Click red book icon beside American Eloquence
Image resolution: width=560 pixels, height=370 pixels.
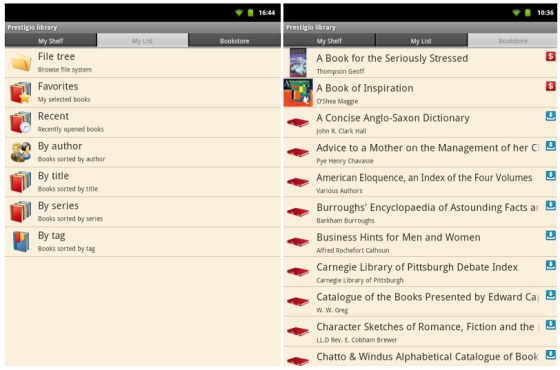(298, 182)
